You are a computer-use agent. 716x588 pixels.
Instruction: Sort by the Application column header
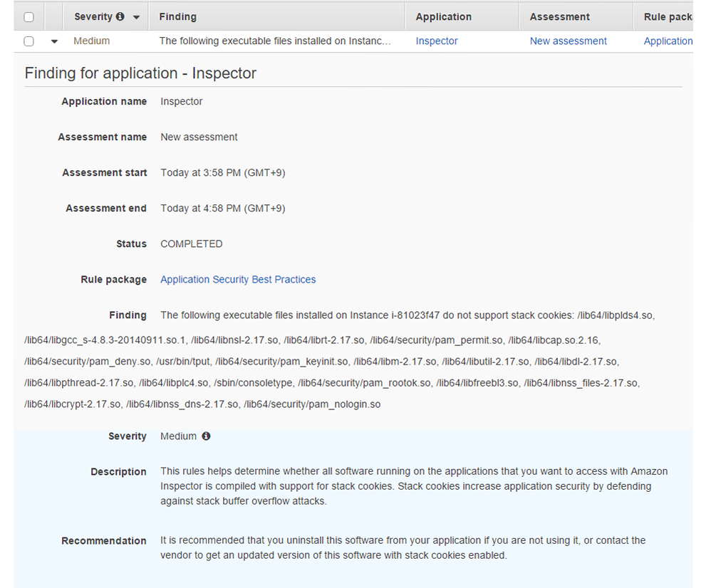(x=443, y=16)
